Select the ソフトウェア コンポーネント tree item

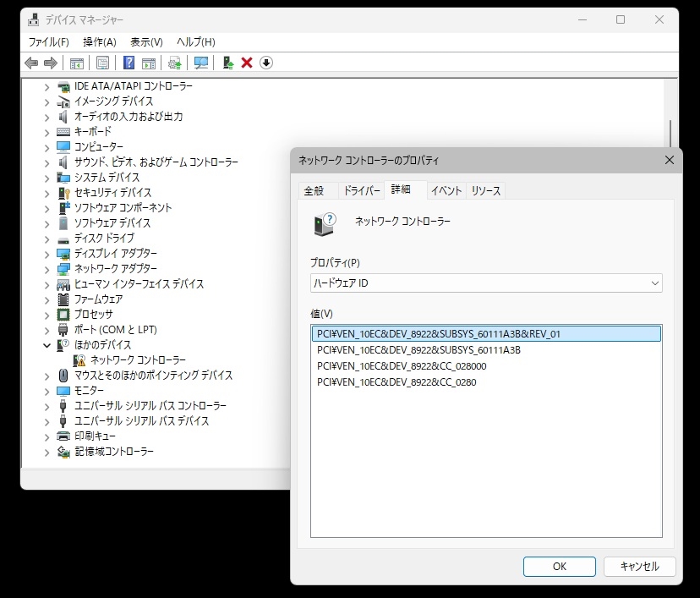(123, 208)
